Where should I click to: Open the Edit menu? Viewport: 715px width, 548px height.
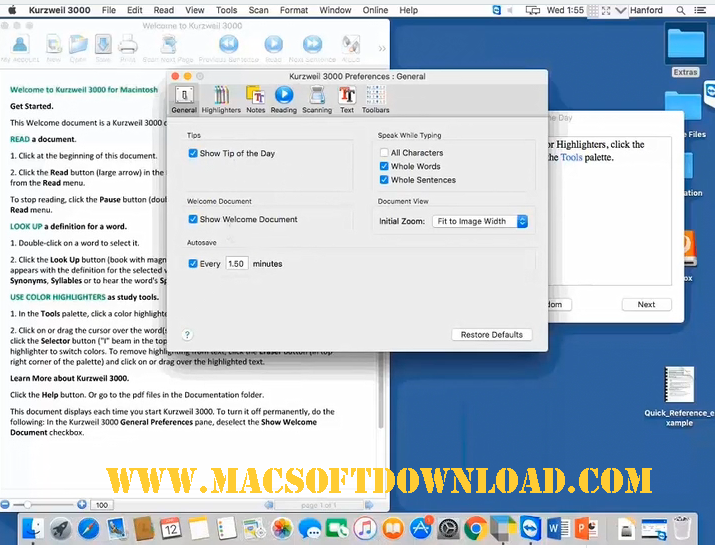(x=135, y=10)
